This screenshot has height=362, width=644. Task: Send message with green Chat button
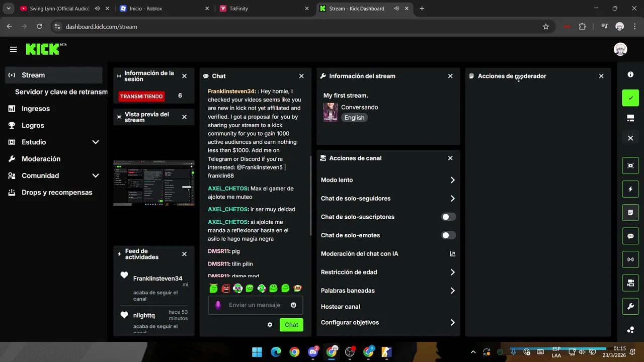291,325
